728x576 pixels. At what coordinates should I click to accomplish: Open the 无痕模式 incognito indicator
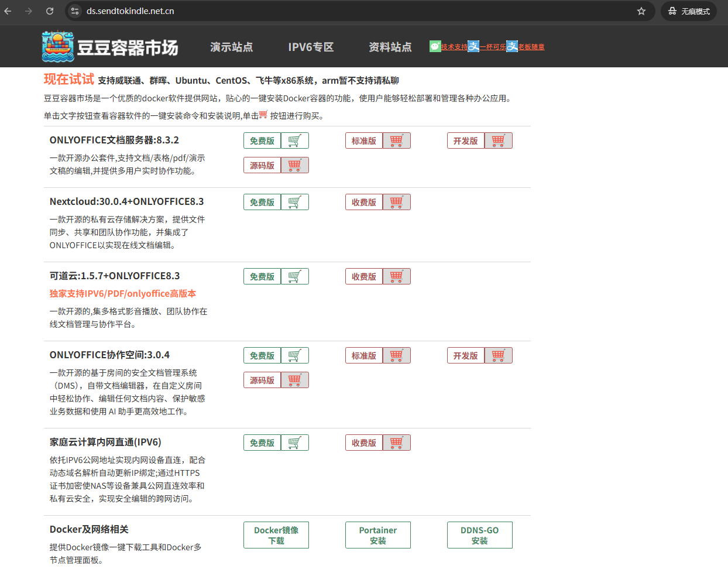click(x=689, y=11)
